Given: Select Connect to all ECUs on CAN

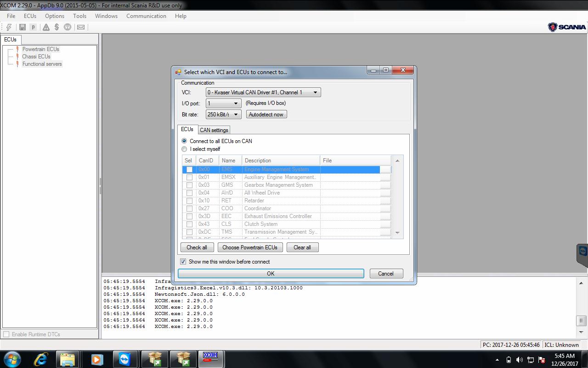Looking at the screenshot, I should tap(184, 141).
